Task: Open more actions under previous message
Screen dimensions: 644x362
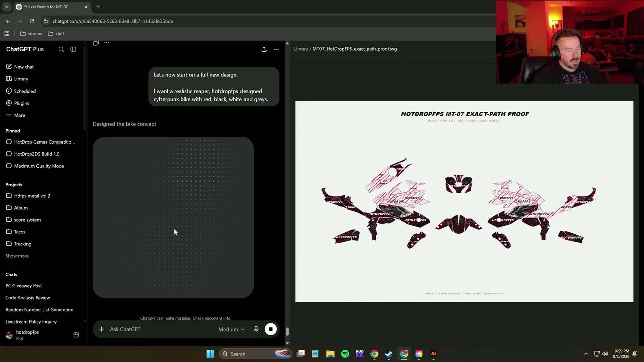Action: point(107,43)
